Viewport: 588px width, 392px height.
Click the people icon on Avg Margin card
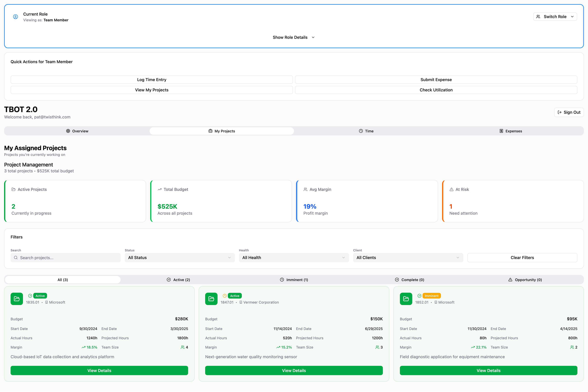(x=305, y=190)
